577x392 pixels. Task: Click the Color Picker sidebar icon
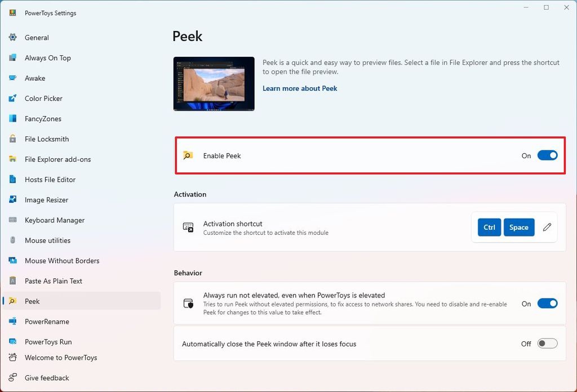click(x=13, y=99)
